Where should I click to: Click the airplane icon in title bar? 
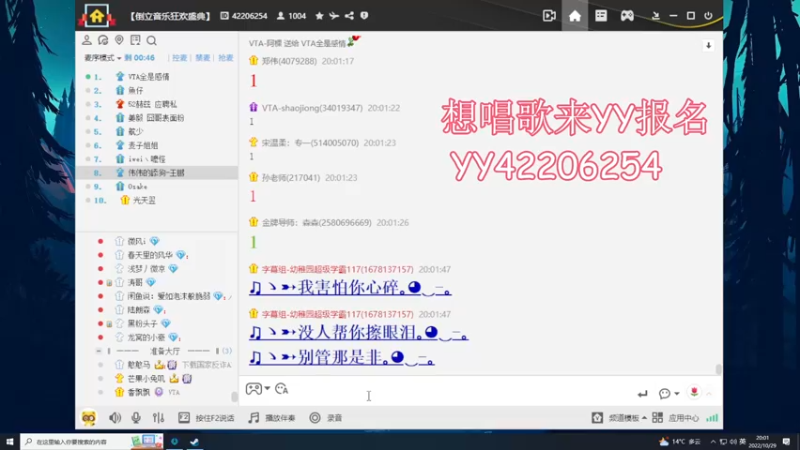334,16
